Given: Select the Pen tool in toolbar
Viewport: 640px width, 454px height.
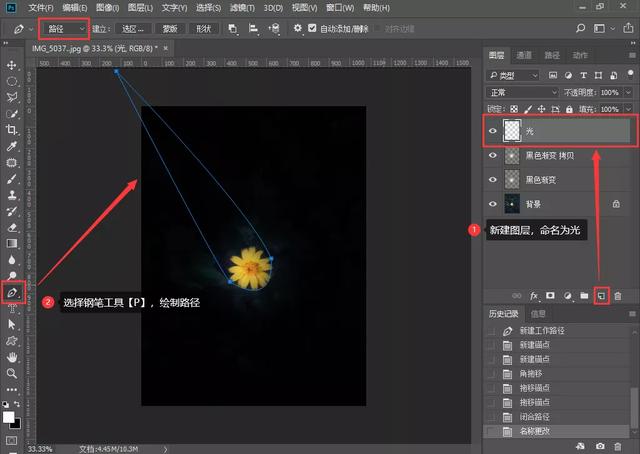Looking at the screenshot, I should click(11, 292).
